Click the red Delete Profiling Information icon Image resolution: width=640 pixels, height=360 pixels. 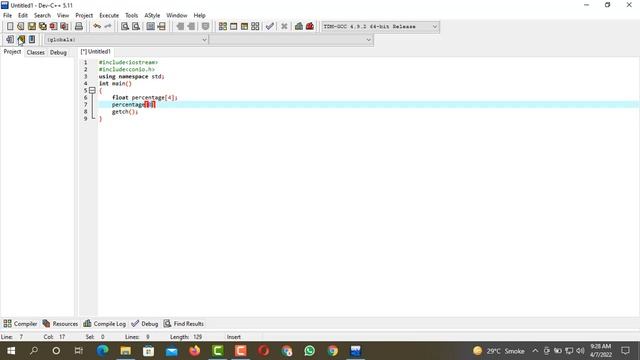[310, 27]
